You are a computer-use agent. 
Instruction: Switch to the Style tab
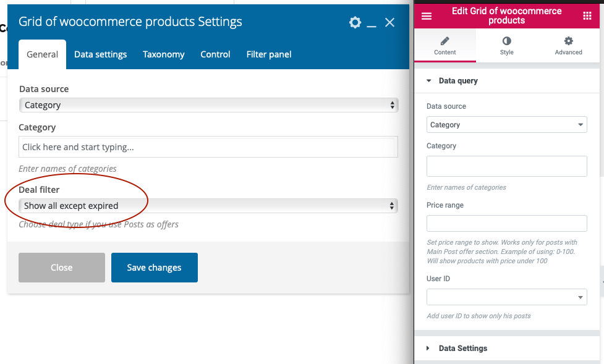pyautogui.click(x=506, y=46)
